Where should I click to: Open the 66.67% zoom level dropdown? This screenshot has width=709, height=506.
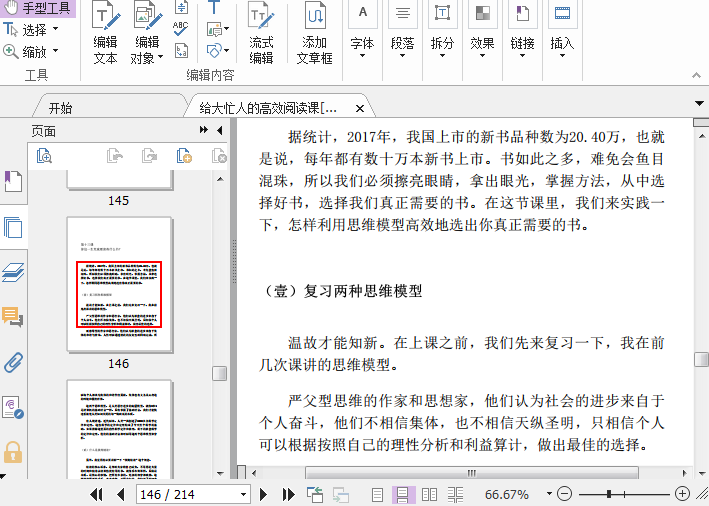549,493
